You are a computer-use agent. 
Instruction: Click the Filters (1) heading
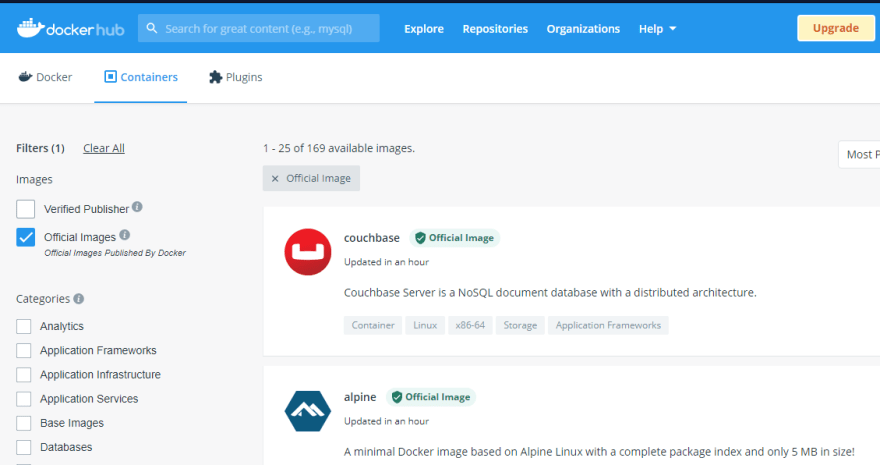[x=40, y=148]
